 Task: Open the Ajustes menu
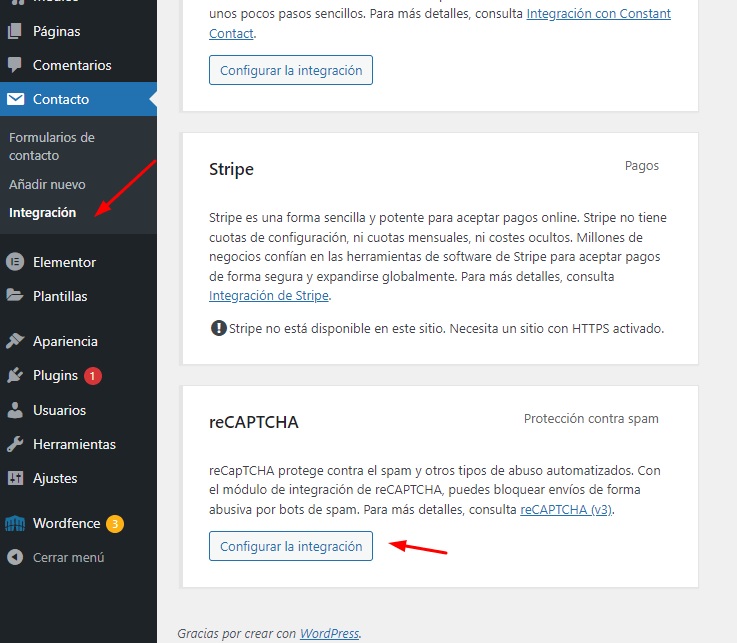pos(78,478)
